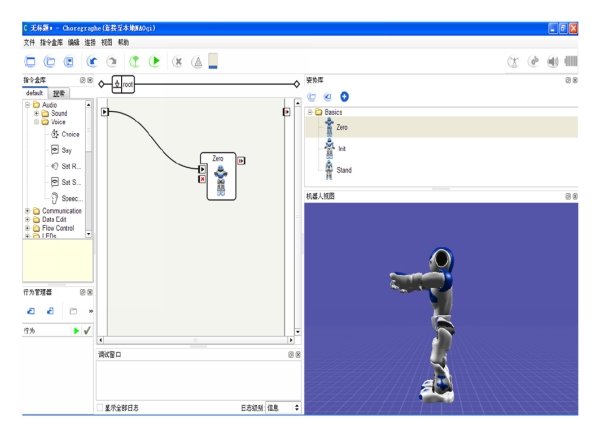Click the Save project toolbar icon

(x=67, y=61)
